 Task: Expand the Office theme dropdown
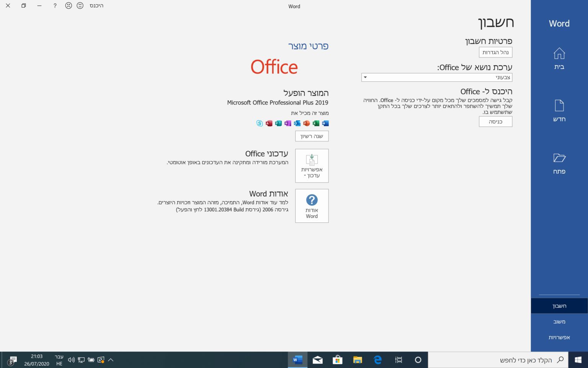coord(436,77)
